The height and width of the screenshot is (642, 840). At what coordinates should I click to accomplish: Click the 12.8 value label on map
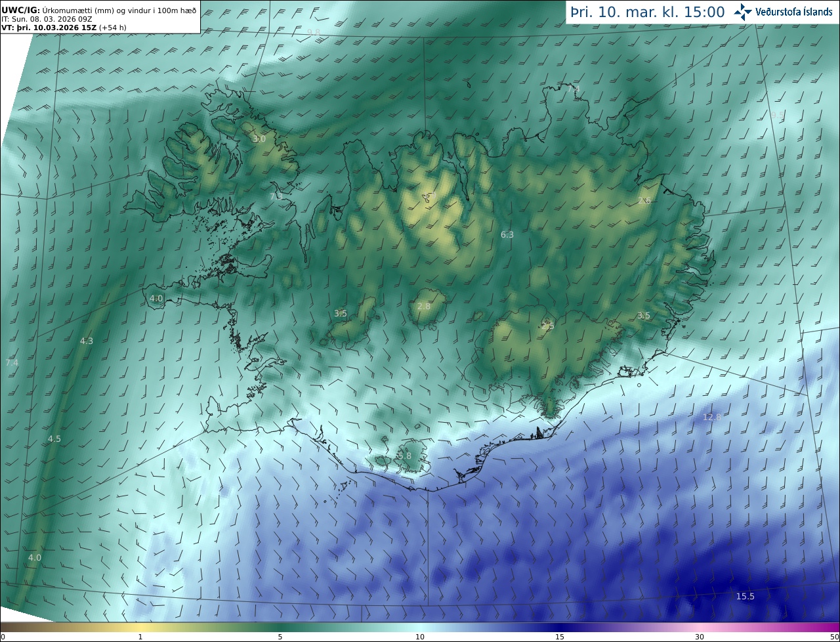(x=712, y=417)
